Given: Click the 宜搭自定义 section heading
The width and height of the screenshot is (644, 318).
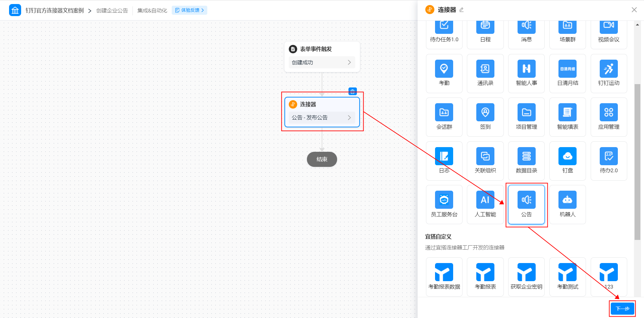Looking at the screenshot, I should pyautogui.click(x=438, y=237).
